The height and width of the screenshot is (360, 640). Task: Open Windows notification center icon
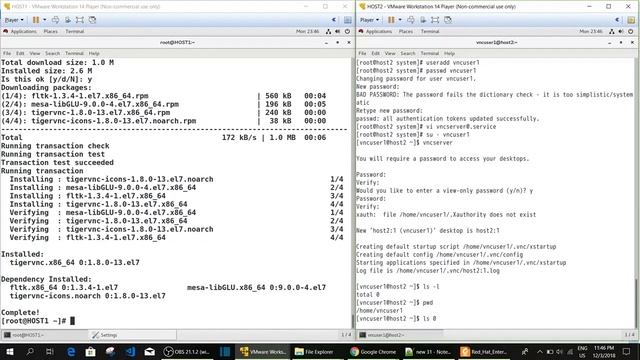(627, 352)
